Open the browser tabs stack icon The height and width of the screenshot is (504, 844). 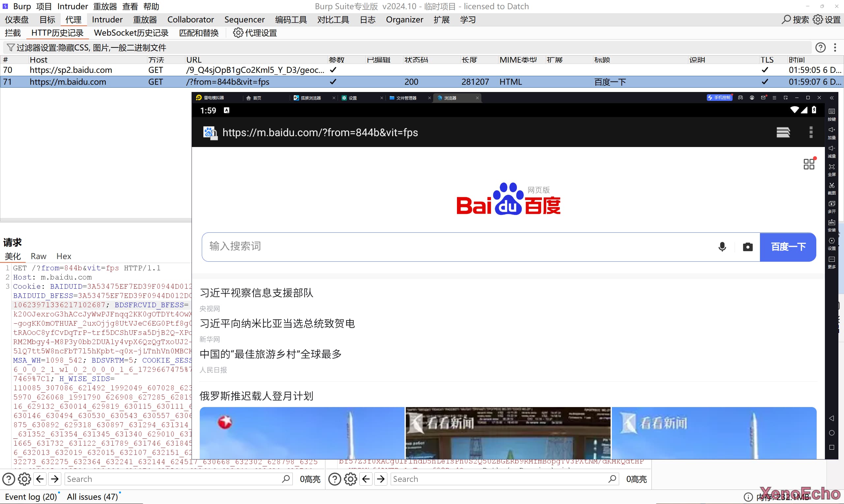[x=783, y=132]
